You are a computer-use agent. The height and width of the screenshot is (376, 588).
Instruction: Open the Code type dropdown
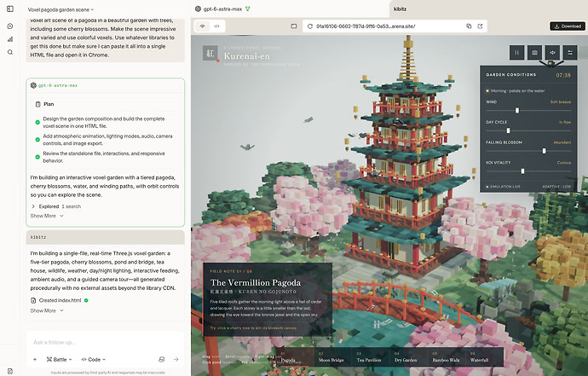tap(94, 360)
